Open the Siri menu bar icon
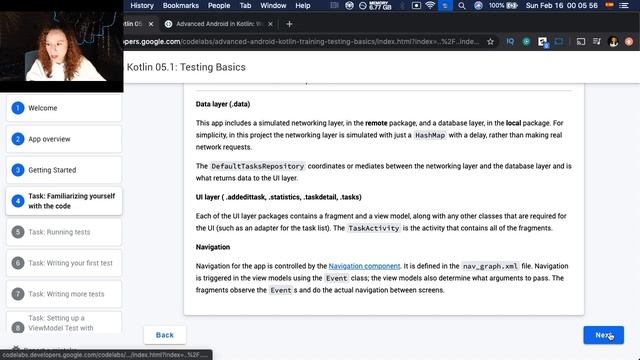 pos(478,5)
